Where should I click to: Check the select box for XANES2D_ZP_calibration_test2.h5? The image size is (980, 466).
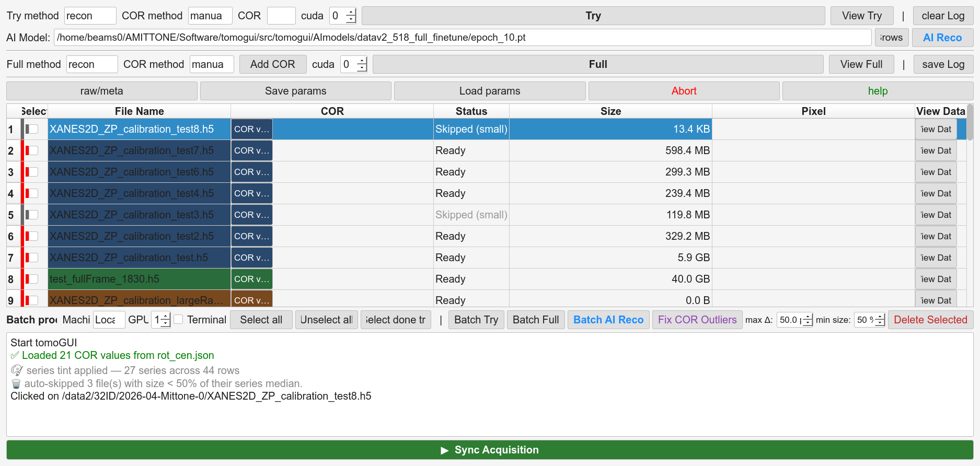pyautogui.click(x=33, y=236)
